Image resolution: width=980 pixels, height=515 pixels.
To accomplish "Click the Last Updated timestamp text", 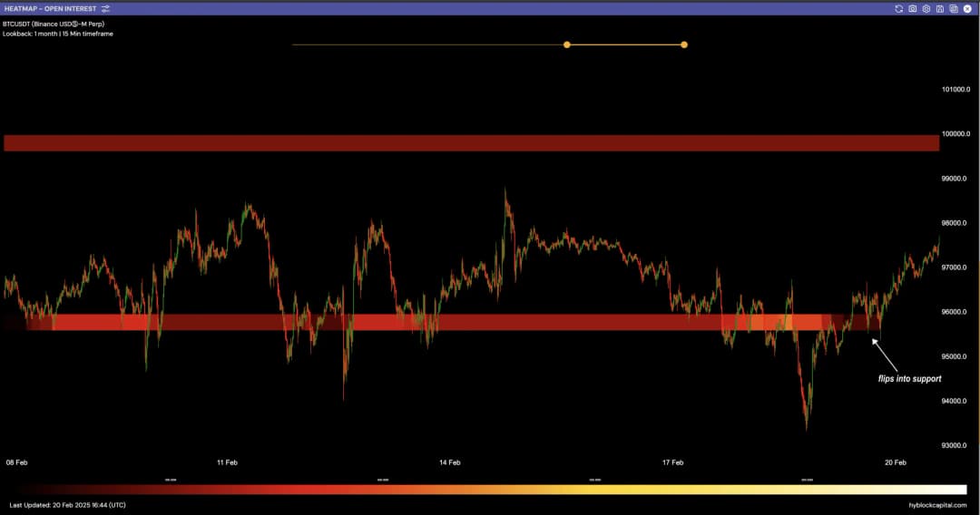I will (x=68, y=505).
